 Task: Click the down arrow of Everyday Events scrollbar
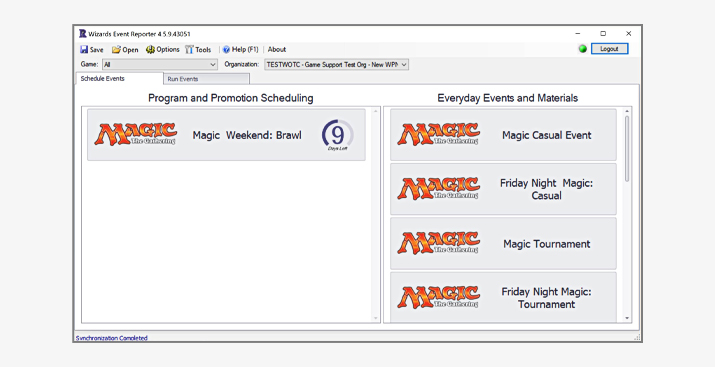(x=627, y=318)
